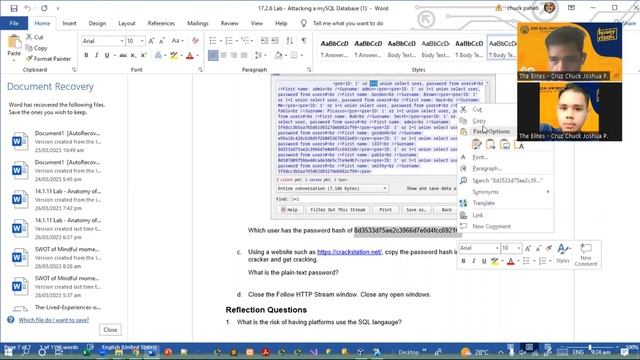This screenshot has width=640, height=360.
Task: Toggle Underline in the ribbon Font group
Action: tap(107, 56)
